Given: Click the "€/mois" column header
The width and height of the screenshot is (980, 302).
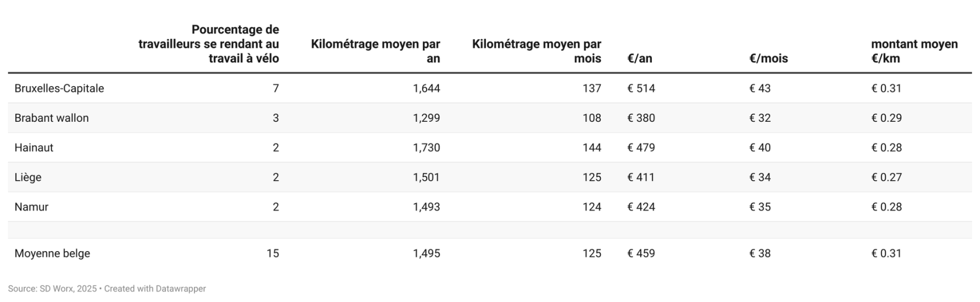Looking at the screenshot, I should 768,59.
